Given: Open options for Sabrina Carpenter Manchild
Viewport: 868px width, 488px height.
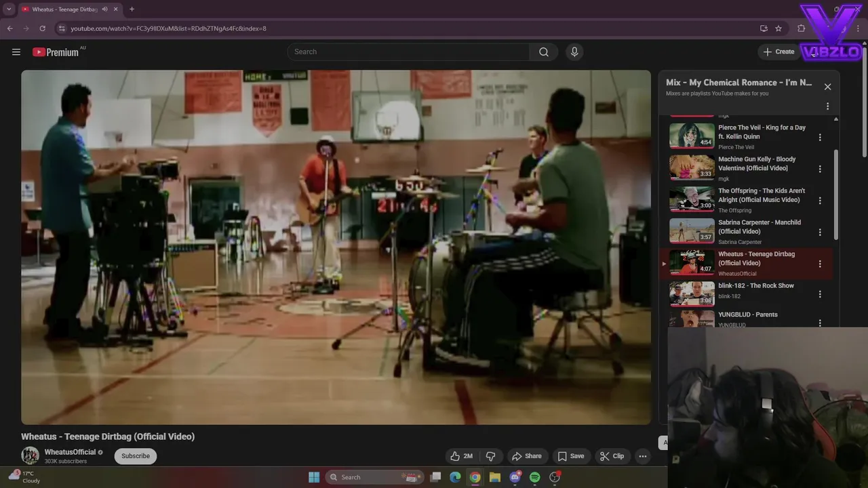Looking at the screenshot, I should click(x=820, y=232).
